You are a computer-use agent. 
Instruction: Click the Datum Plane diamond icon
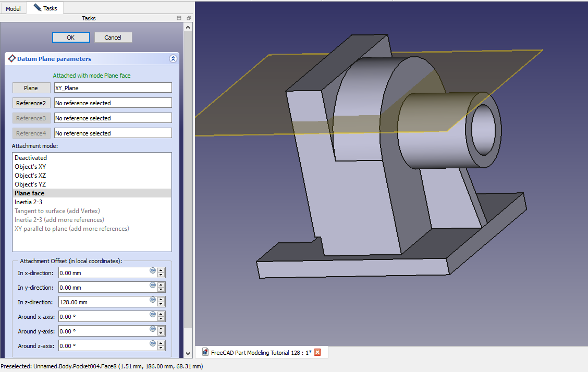[x=12, y=59]
